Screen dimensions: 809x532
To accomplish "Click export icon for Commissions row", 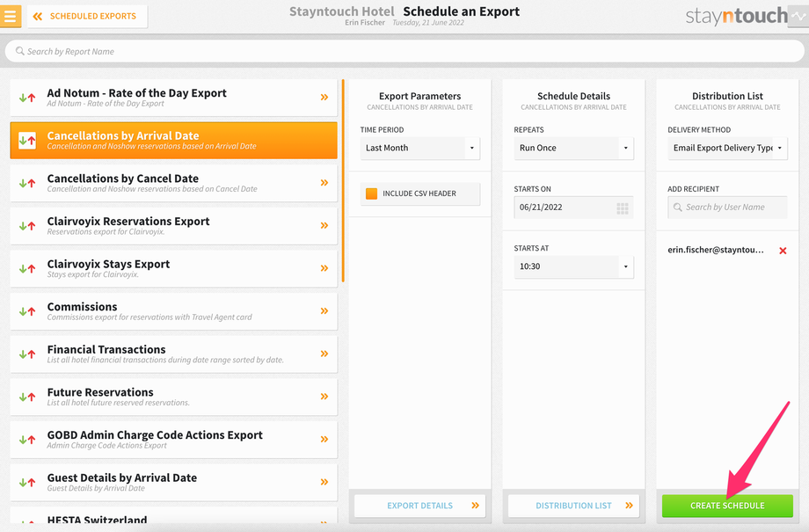I will (x=27, y=311).
